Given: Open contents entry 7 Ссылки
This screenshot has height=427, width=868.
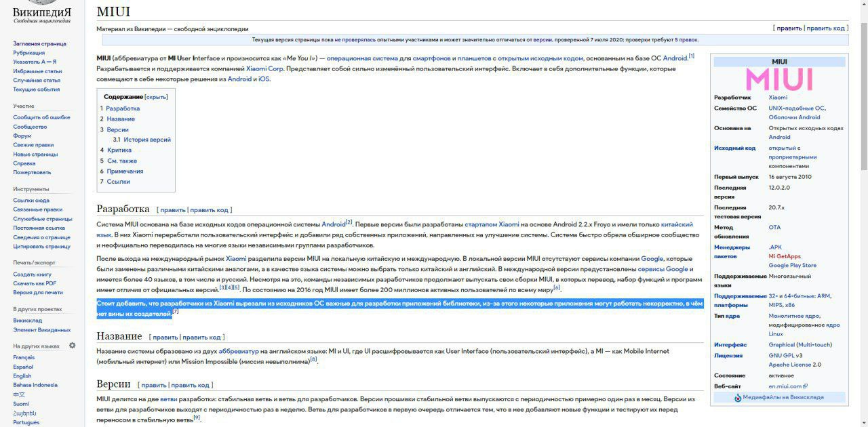Looking at the screenshot, I should click(118, 182).
